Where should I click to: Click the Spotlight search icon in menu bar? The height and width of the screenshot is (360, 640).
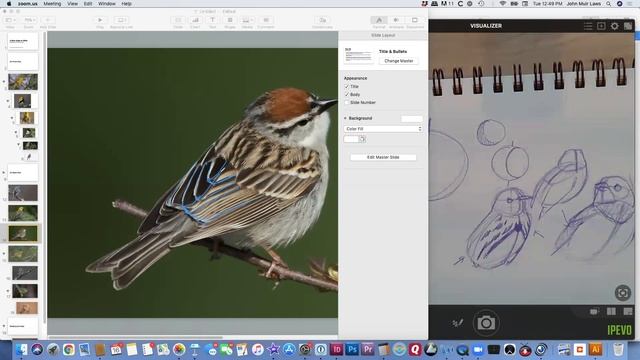pos(609,4)
